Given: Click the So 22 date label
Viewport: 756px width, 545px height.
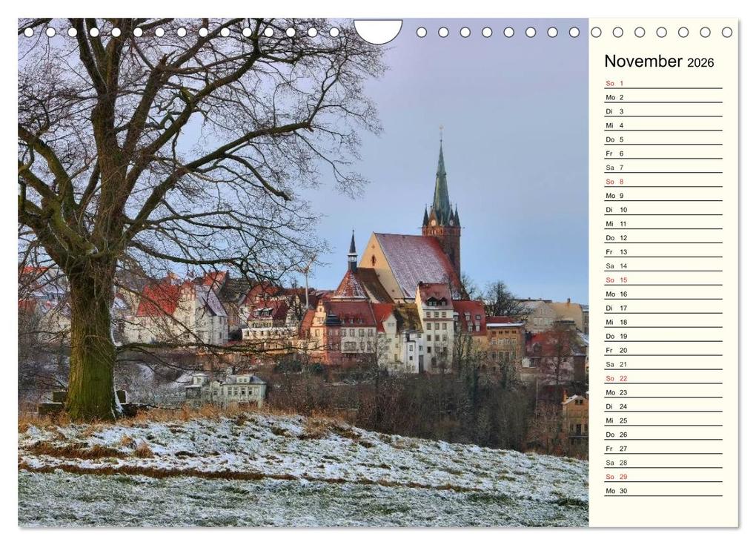Looking at the screenshot, I should [x=615, y=378].
